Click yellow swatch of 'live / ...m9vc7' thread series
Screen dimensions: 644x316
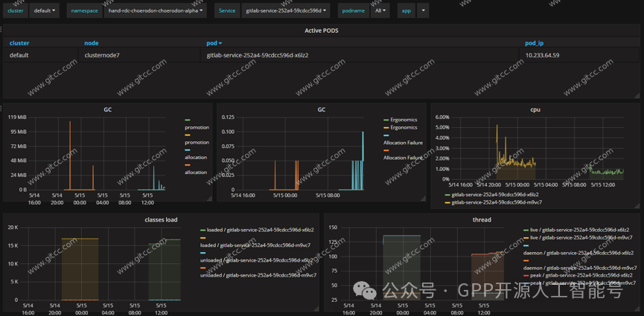pos(526,238)
